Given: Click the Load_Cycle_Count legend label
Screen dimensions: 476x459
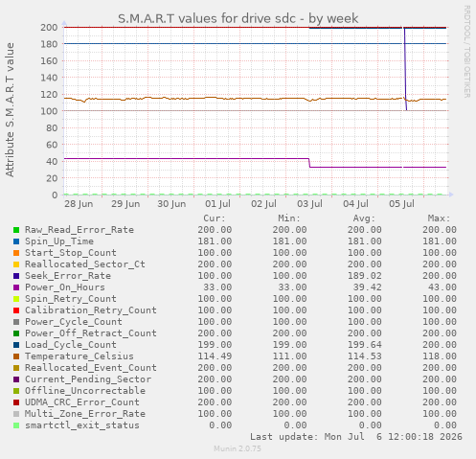Looking at the screenshot, I should pos(71,345).
